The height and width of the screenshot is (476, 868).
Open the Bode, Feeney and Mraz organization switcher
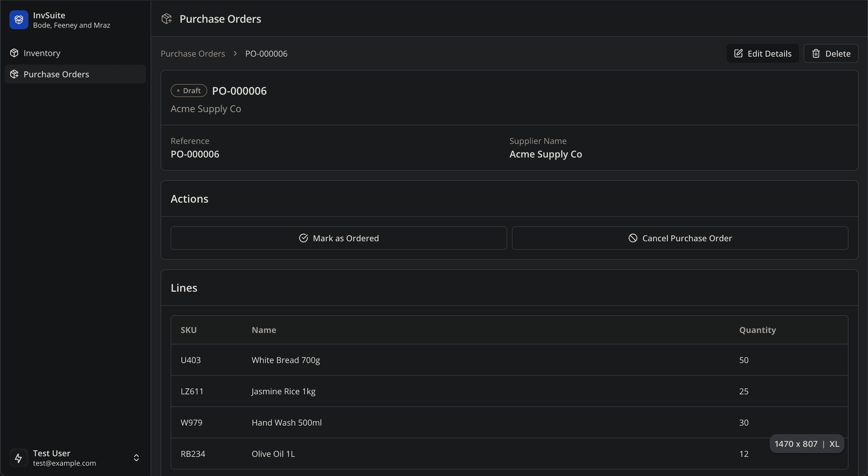pyautogui.click(x=71, y=25)
